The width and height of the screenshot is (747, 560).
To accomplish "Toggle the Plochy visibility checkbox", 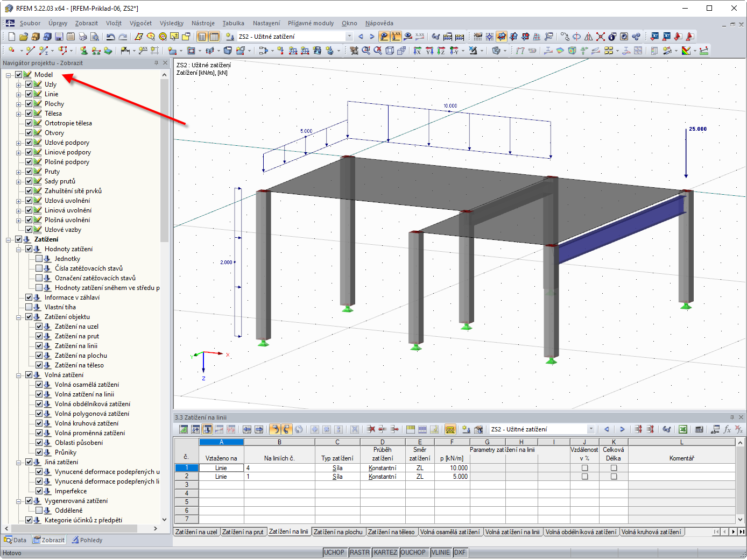I will (x=29, y=104).
